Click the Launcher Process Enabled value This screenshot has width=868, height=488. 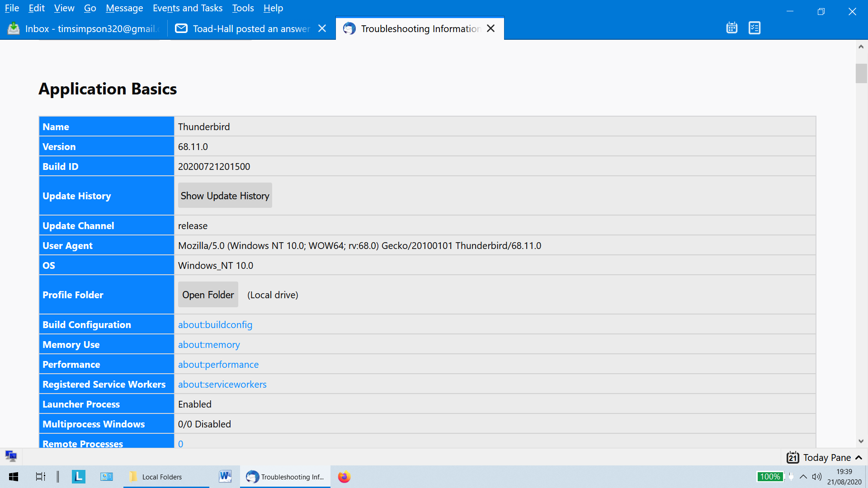point(195,404)
